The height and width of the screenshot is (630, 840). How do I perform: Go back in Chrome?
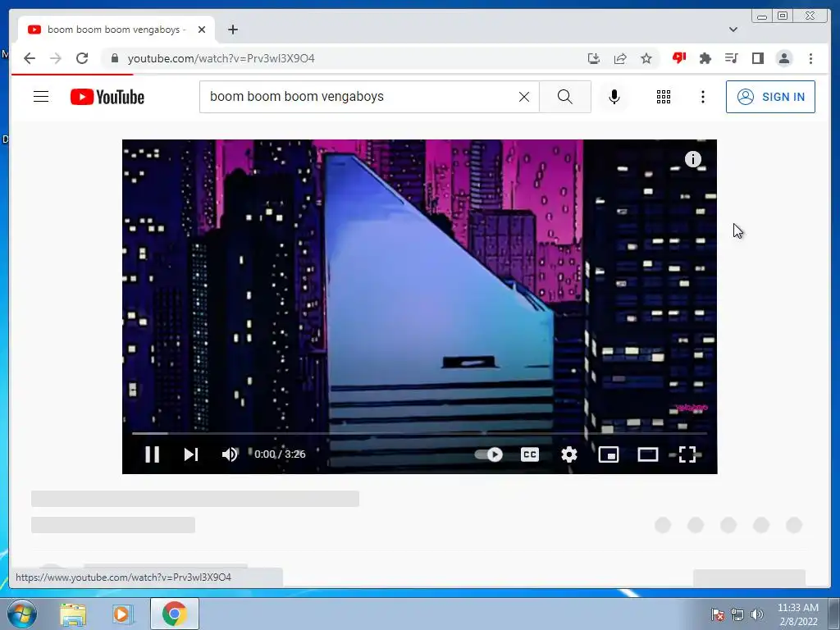click(x=30, y=58)
